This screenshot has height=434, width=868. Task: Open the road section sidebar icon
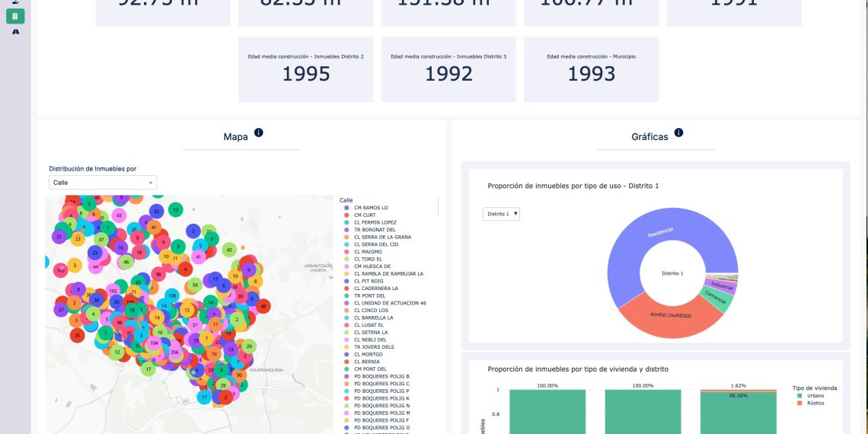[x=15, y=33]
